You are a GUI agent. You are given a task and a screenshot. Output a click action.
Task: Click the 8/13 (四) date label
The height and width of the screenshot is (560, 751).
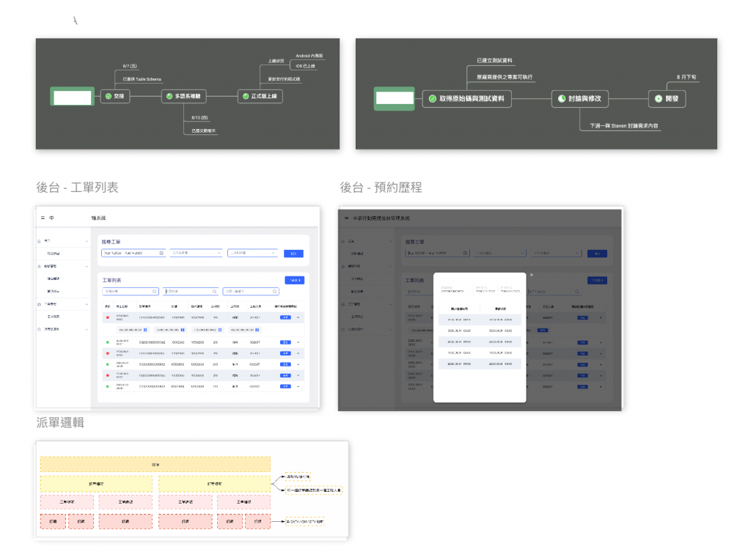199,118
